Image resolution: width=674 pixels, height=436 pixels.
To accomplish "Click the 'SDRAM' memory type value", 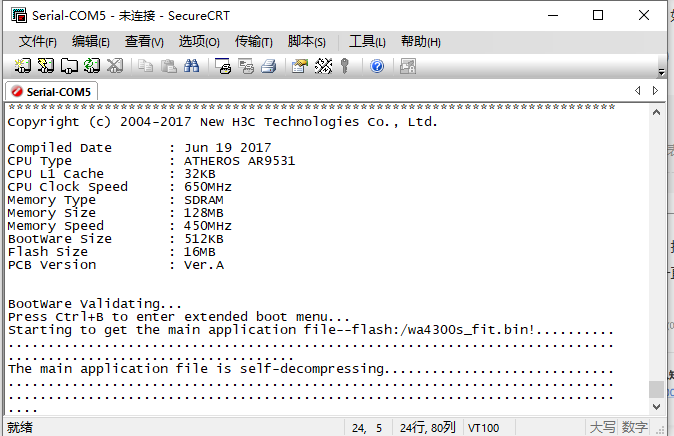I will pyautogui.click(x=204, y=200).
